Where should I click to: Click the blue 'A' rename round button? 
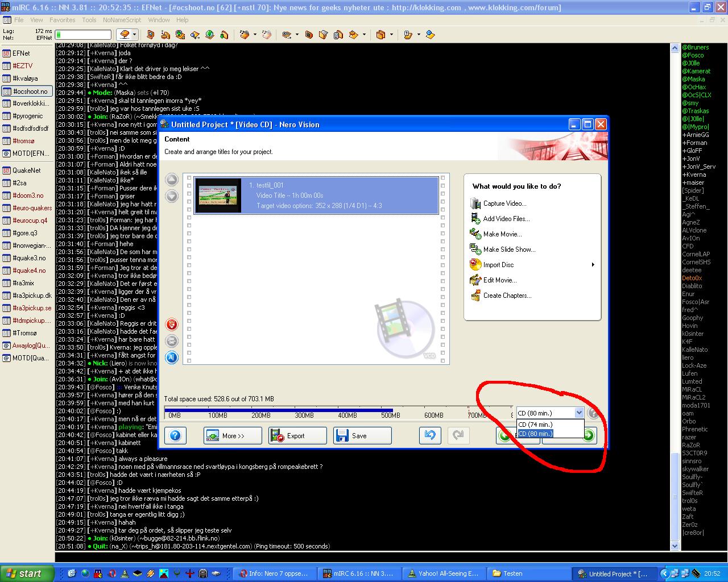(172, 357)
